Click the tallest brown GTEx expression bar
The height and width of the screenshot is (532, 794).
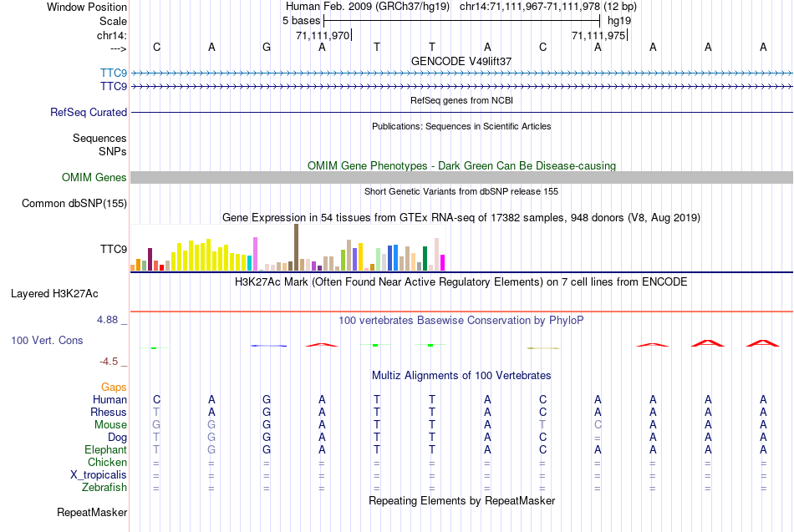[x=296, y=247]
